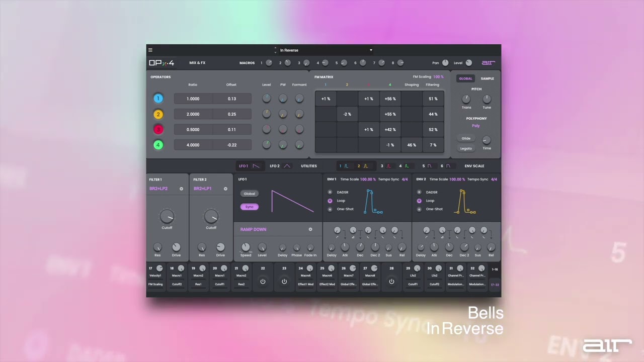Show modulation slots 17-32
The width and height of the screenshot is (644, 362).
click(495, 285)
